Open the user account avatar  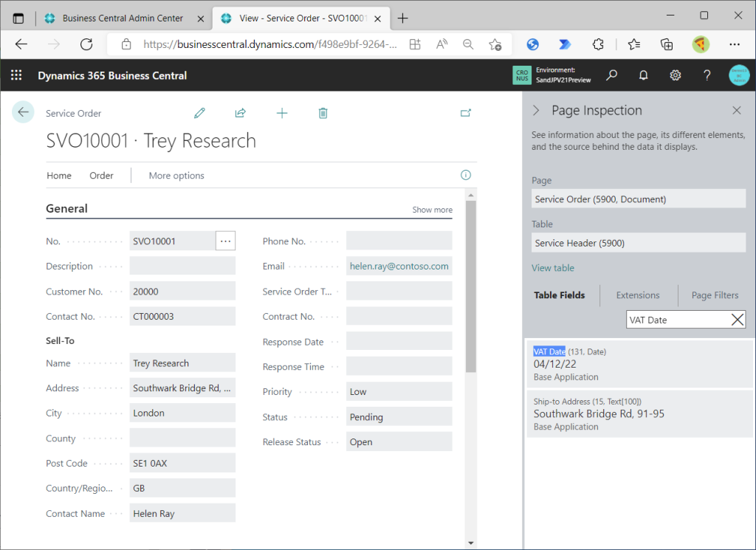coord(739,75)
